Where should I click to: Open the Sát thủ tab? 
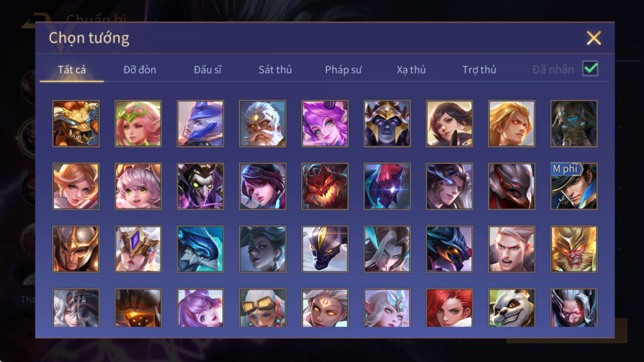click(275, 70)
